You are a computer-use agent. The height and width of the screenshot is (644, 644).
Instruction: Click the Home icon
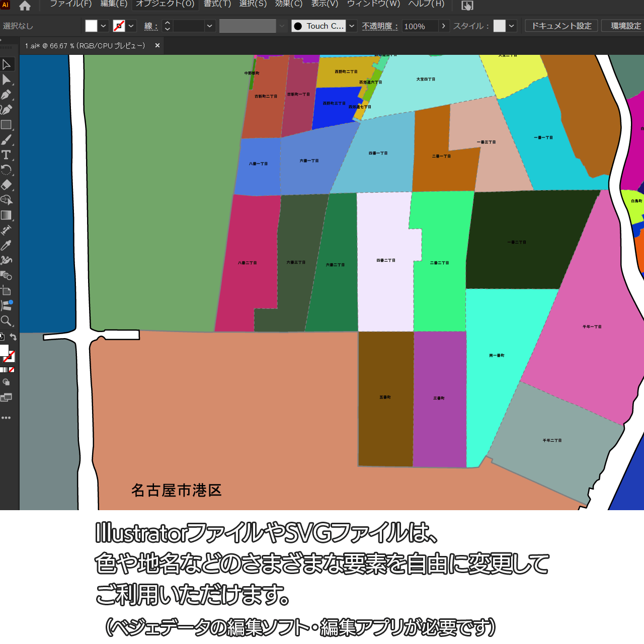click(25, 6)
